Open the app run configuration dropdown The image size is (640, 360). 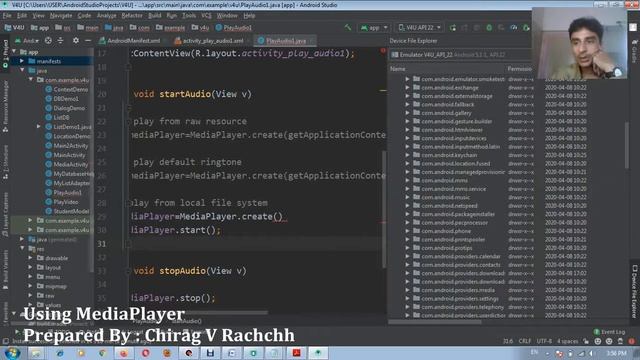[374, 28]
